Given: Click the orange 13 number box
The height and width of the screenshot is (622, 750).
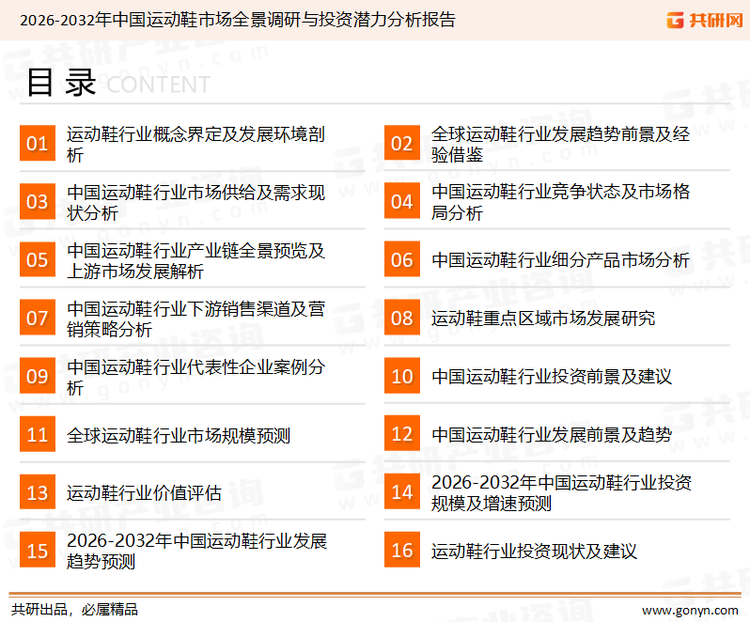Looking at the screenshot, I should point(37,492).
